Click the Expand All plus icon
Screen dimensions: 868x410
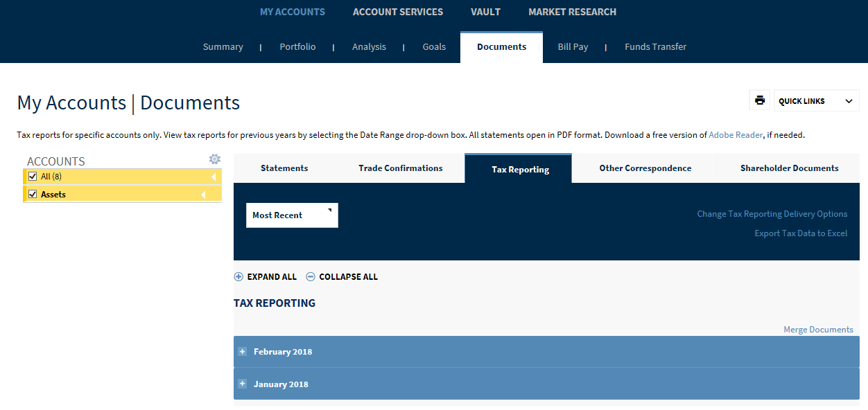click(238, 276)
